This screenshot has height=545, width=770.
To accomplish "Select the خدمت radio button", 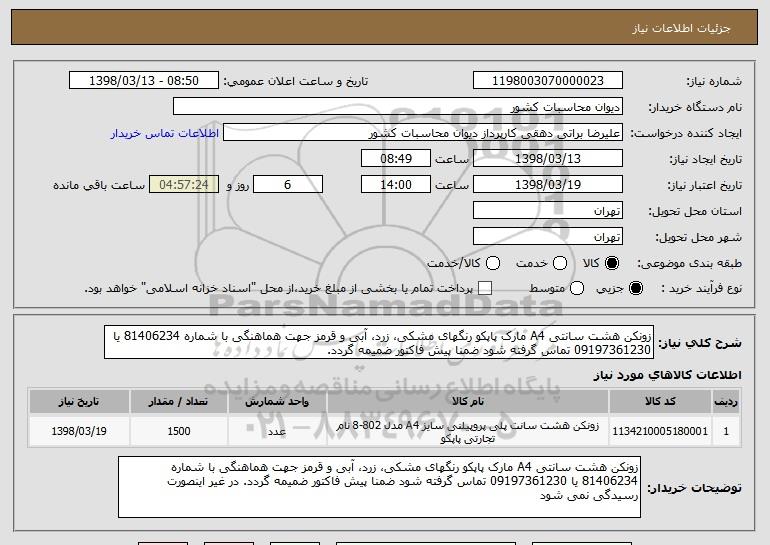I will pos(560,264).
